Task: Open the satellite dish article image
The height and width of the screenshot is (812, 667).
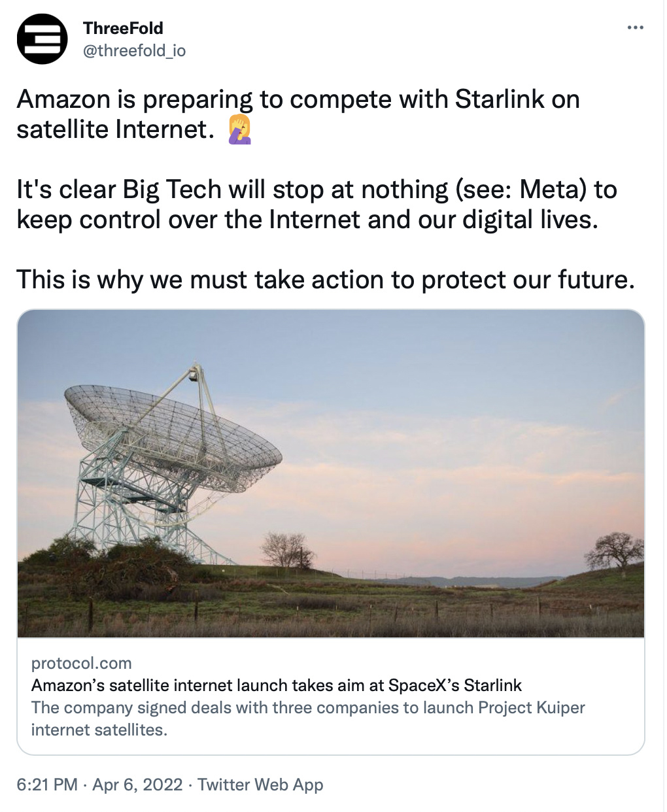Action: (331, 473)
